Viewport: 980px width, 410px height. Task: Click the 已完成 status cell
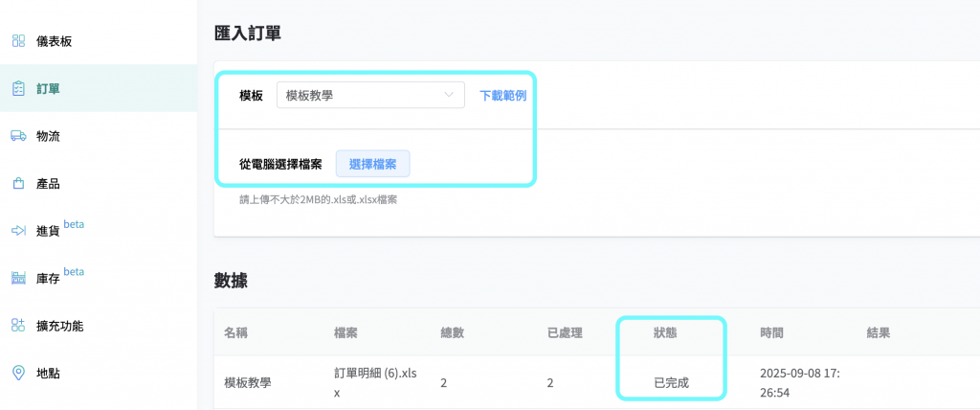[672, 382]
